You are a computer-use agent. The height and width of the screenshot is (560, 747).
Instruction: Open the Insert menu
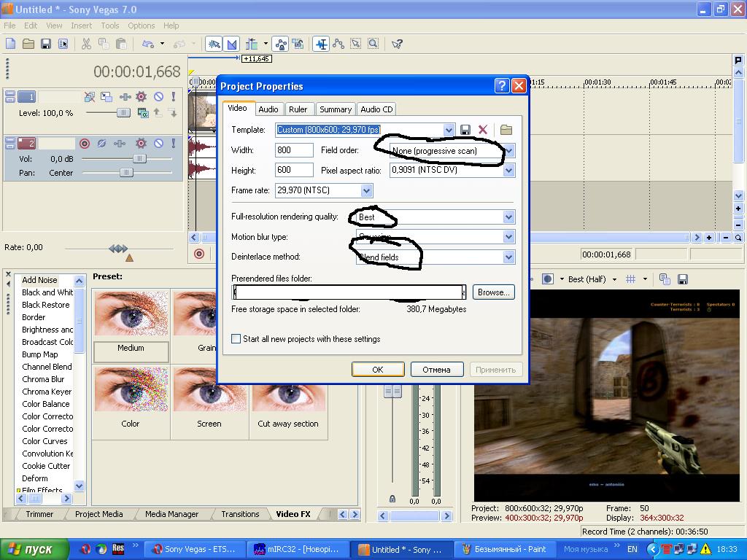tap(81, 26)
